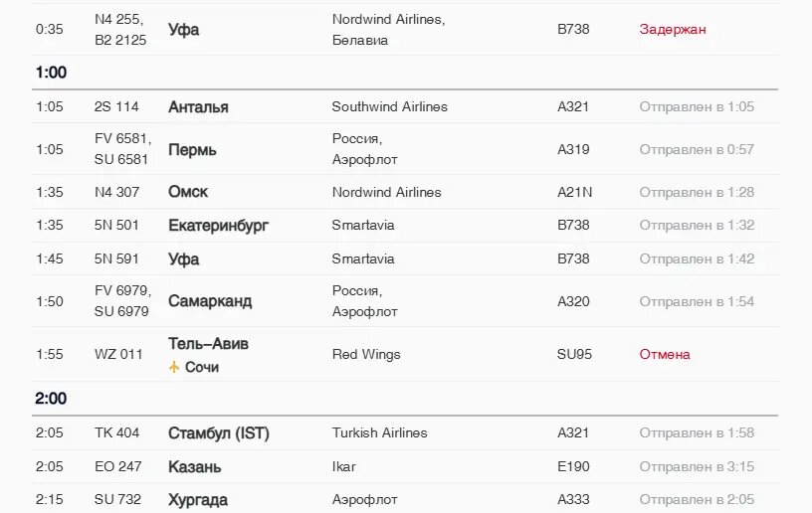Click the Сочи stopover link

202,367
